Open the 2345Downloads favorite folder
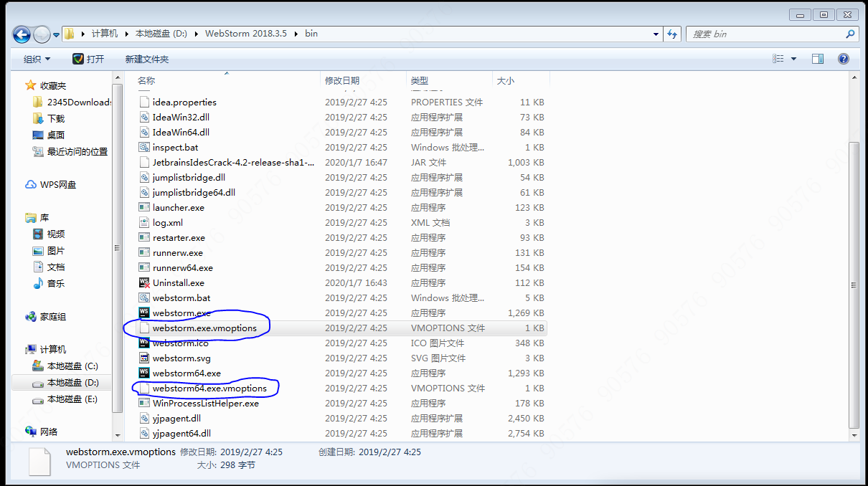Image resolution: width=868 pixels, height=486 pixels. (x=72, y=102)
